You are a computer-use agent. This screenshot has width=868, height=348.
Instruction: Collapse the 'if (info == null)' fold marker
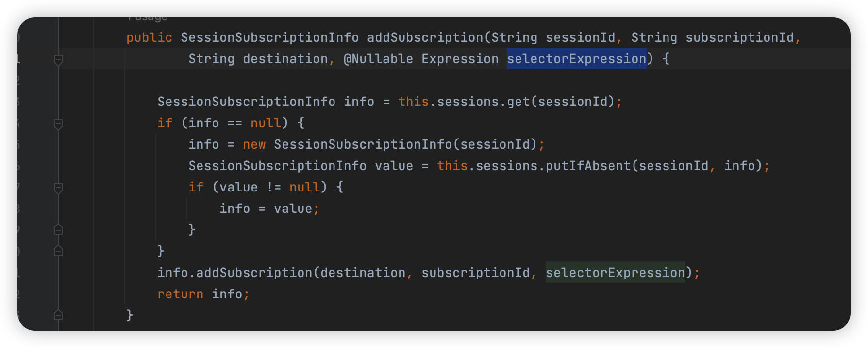[x=58, y=124]
